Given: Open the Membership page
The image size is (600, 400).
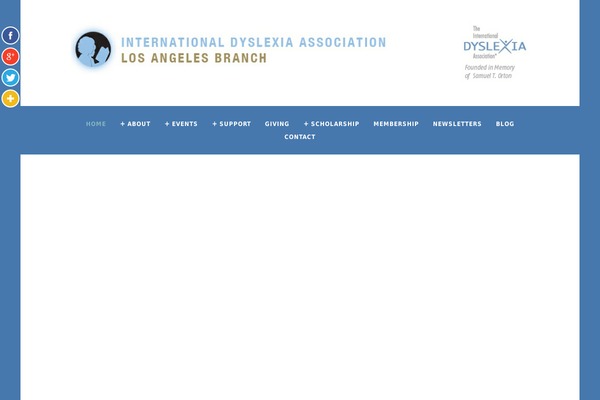Looking at the screenshot, I should pyautogui.click(x=396, y=124).
